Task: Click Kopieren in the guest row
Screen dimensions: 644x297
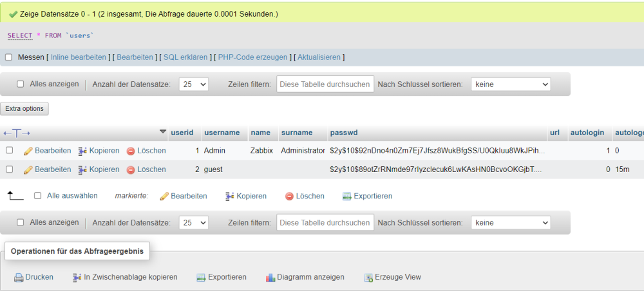Action: (104, 169)
